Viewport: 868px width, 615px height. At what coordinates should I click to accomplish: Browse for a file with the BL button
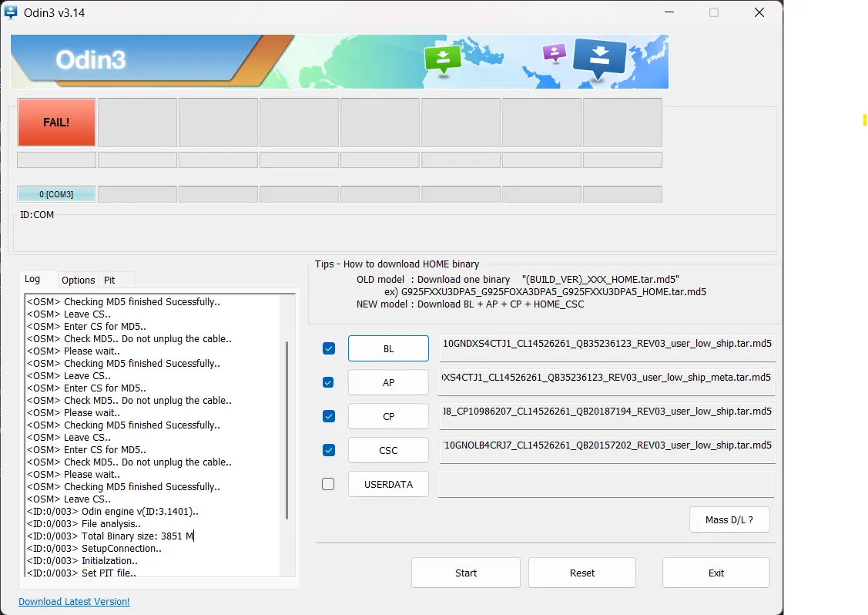(388, 348)
